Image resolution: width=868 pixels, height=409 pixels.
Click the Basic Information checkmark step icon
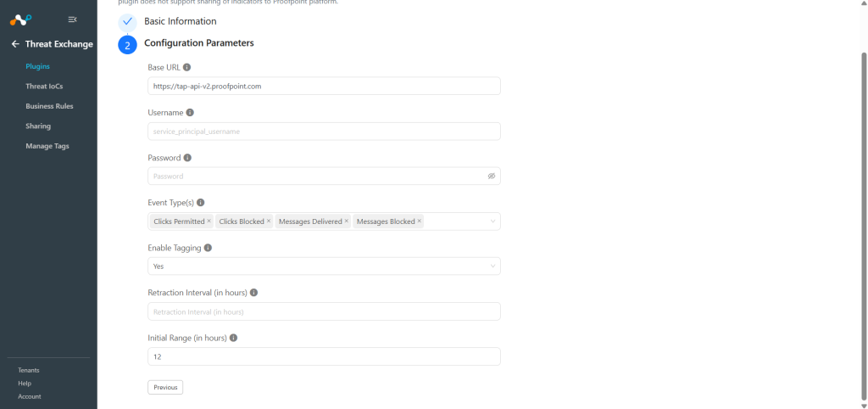pyautogui.click(x=127, y=21)
